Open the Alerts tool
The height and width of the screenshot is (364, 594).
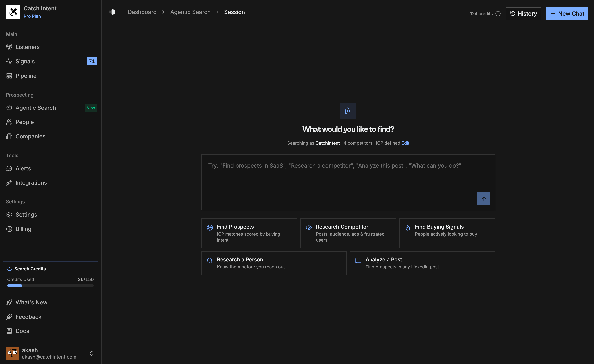click(x=23, y=168)
